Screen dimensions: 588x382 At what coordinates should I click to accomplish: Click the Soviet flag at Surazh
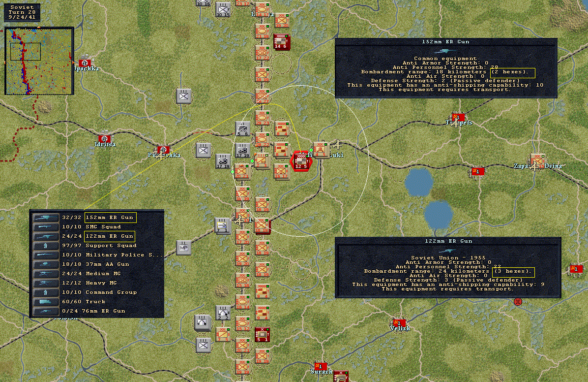pos(320,366)
